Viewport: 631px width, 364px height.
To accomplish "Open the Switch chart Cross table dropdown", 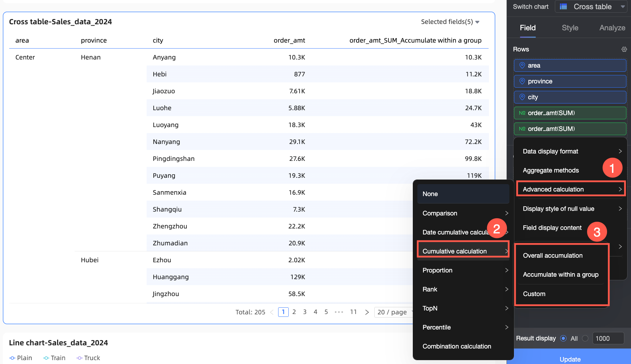I will [591, 7].
